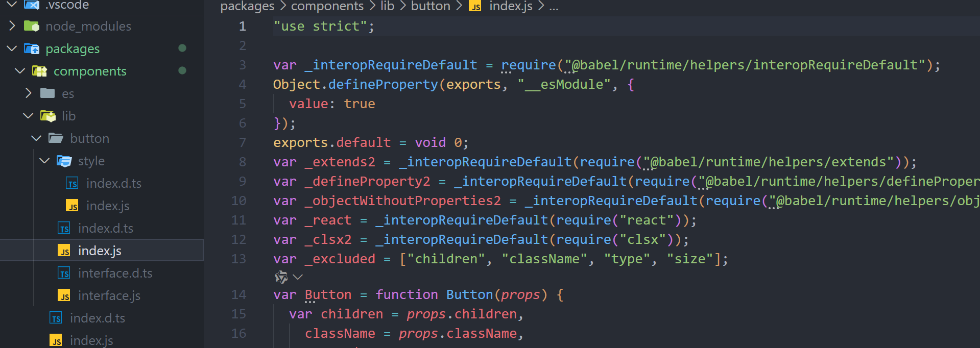The image size is (980, 348).
Task: Click '_excluded' variable on line 13
Action: pos(340,259)
